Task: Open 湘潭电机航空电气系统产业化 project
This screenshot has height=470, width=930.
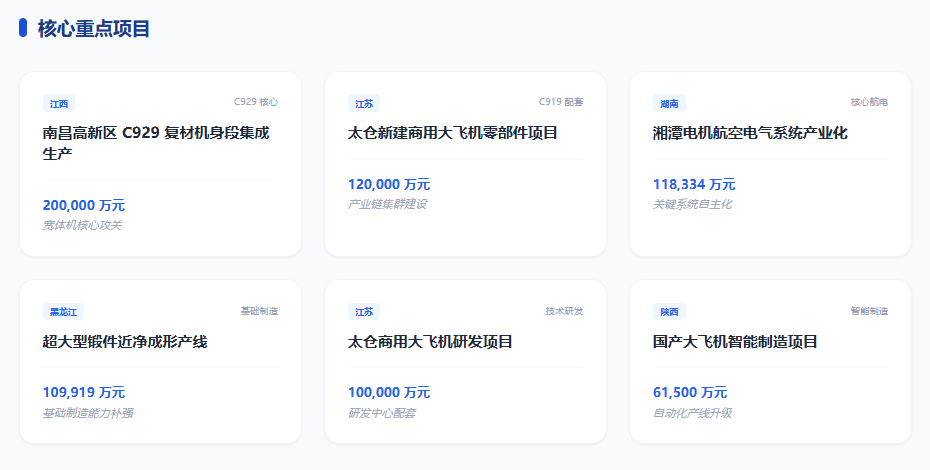Action: click(x=750, y=133)
